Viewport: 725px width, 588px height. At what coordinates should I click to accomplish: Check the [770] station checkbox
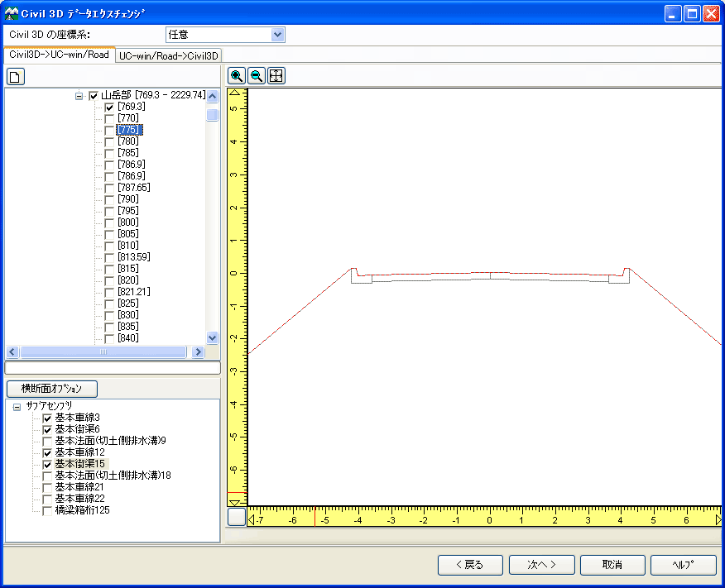point(109,119)
